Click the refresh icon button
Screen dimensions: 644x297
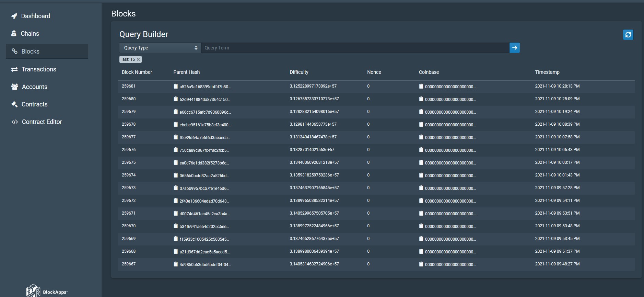click(x=628, y=35)
